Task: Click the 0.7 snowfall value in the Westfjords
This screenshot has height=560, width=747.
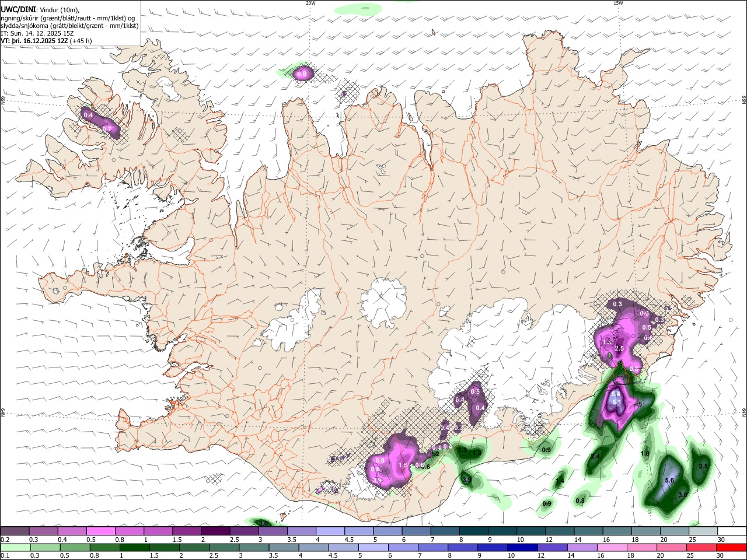Action: tap(107, 128)
